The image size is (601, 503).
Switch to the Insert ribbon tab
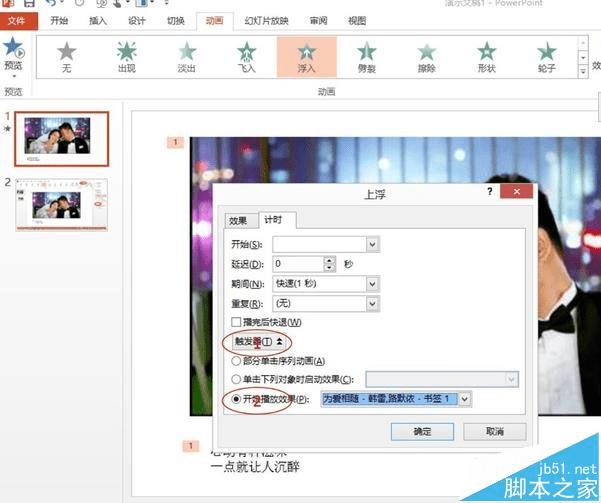[x=98, y=21]
